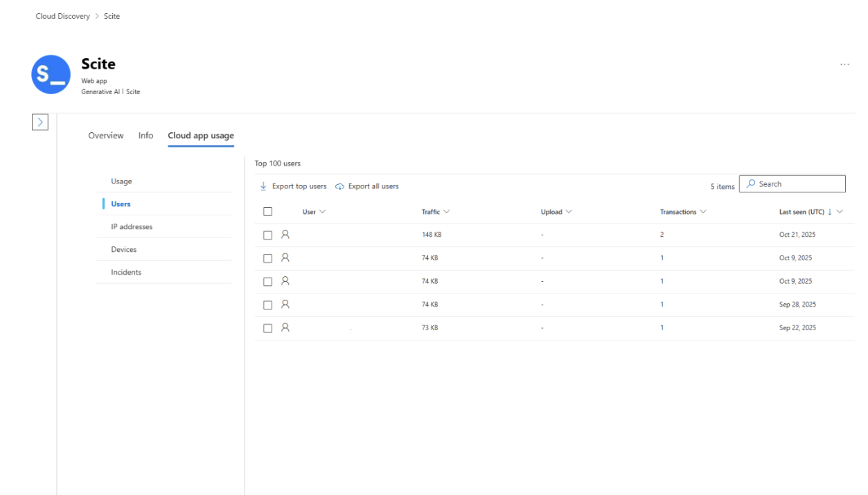Click the transactions value 2 link
The image size is (868, 495).
[x=662, y=235]
